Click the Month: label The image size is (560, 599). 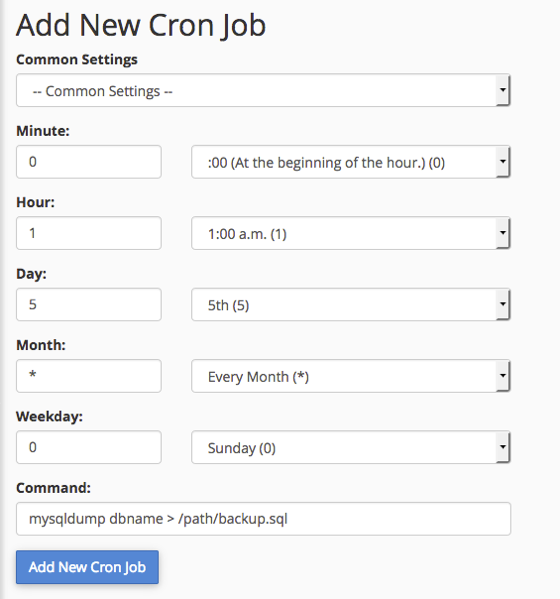click(x=41, y=345)
